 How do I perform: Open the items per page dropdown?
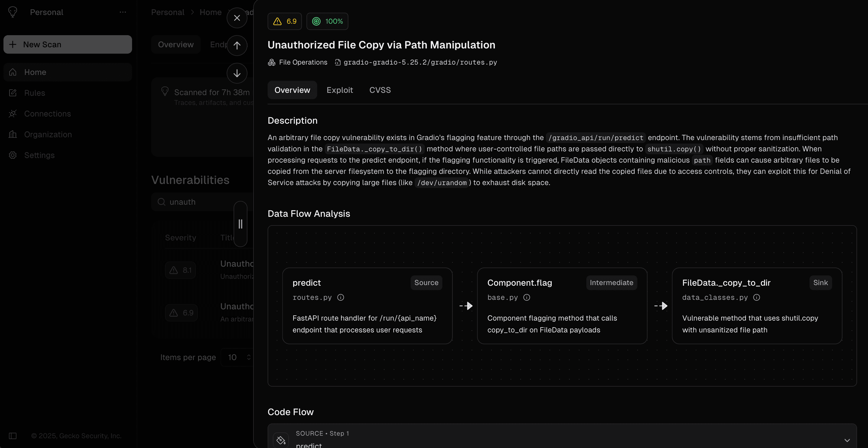[x=237, y=357]
